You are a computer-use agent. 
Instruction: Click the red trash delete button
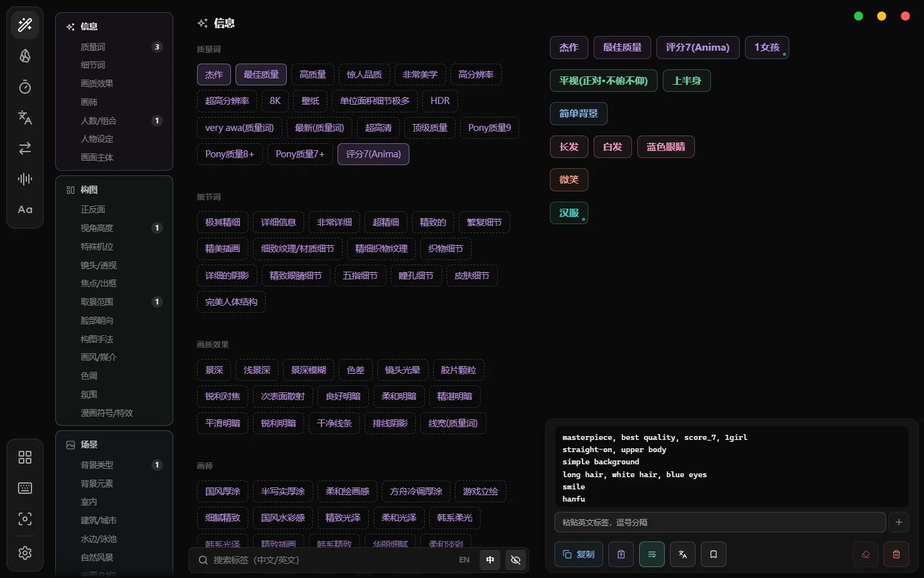click(x=896, y=554)
